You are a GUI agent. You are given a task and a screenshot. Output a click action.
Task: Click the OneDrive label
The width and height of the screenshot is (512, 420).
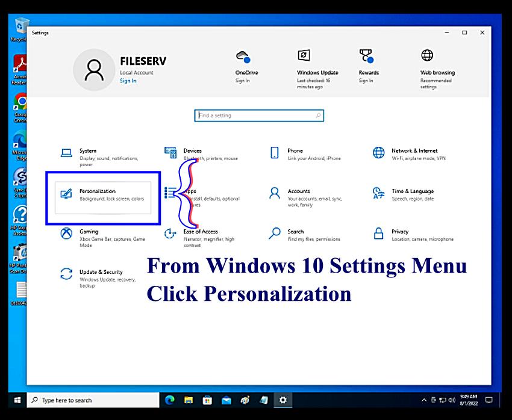point(246,72)
